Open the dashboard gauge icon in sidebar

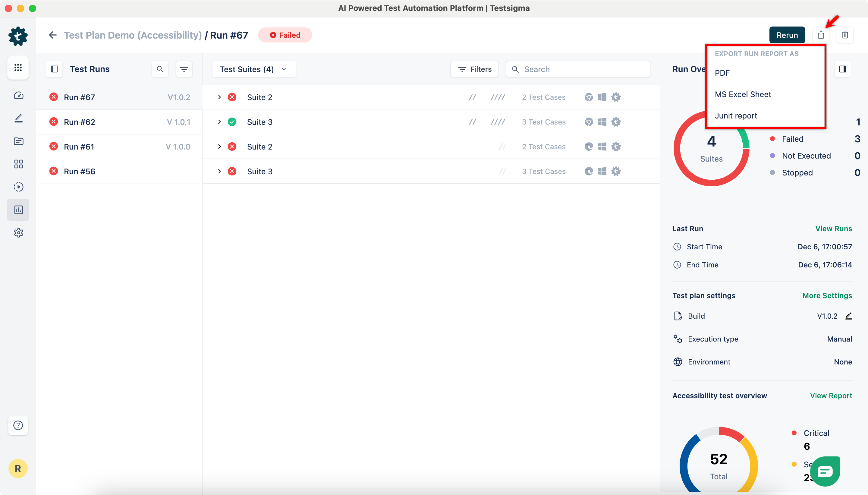tap(18, 96)
